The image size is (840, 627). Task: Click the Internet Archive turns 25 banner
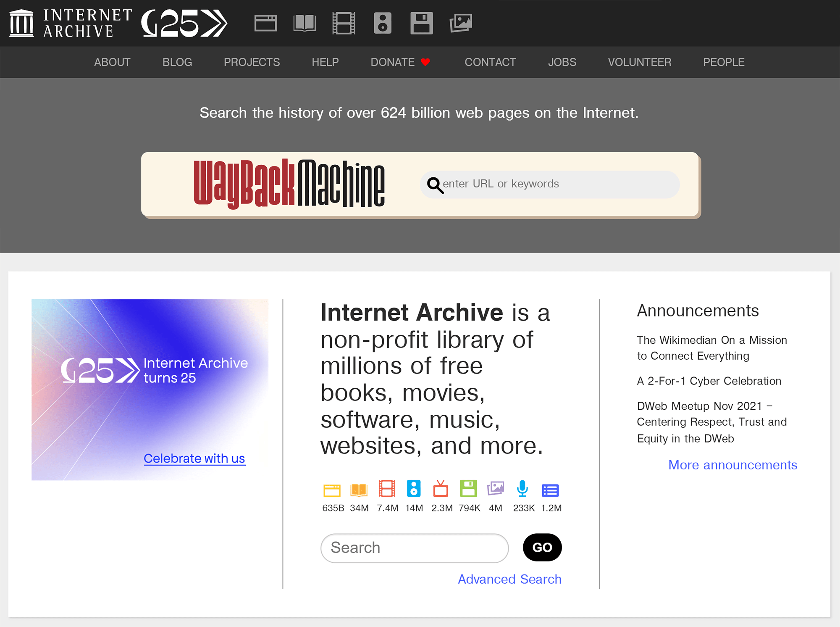point(150,390)
